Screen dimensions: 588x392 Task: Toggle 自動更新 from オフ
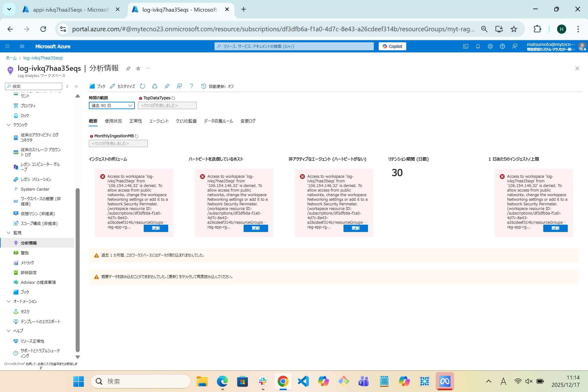218,86
